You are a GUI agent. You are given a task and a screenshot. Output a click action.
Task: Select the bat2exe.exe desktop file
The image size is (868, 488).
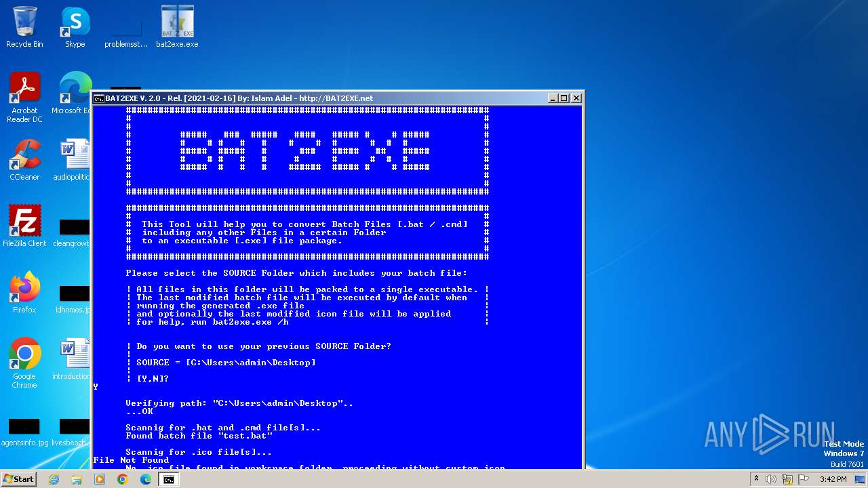coord(177,27)
